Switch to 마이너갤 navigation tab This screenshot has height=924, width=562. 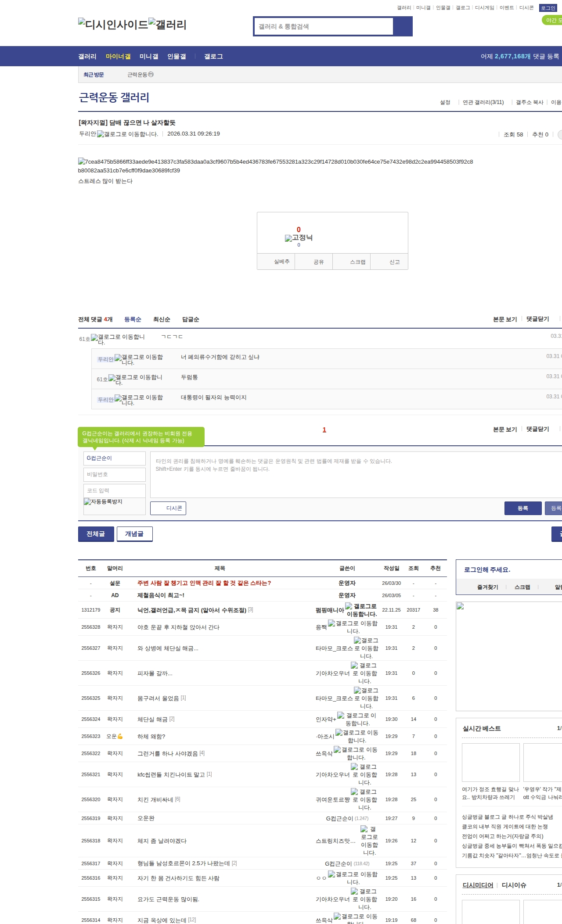(118, 56)
